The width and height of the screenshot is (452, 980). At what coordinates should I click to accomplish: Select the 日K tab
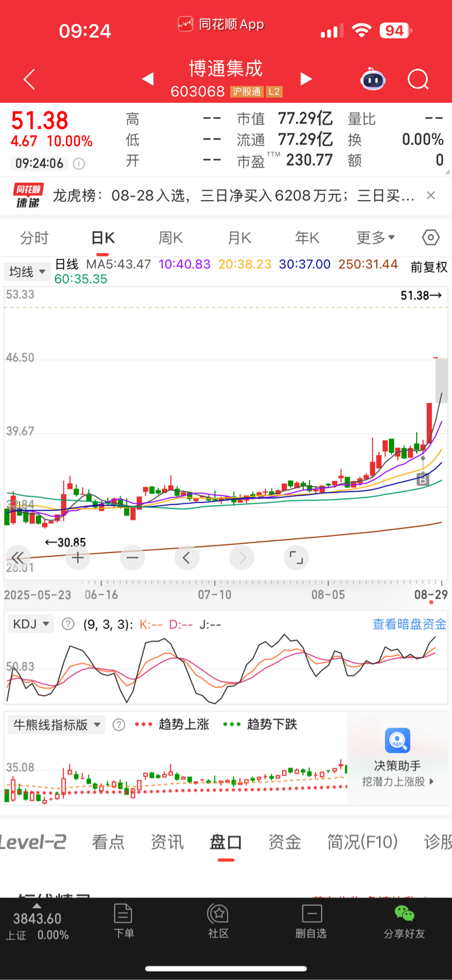103,238
